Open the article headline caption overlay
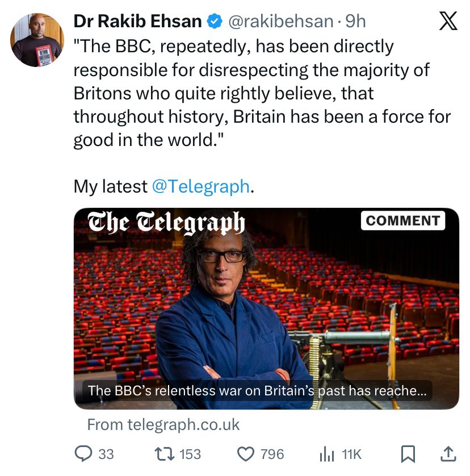 [257, 391]
